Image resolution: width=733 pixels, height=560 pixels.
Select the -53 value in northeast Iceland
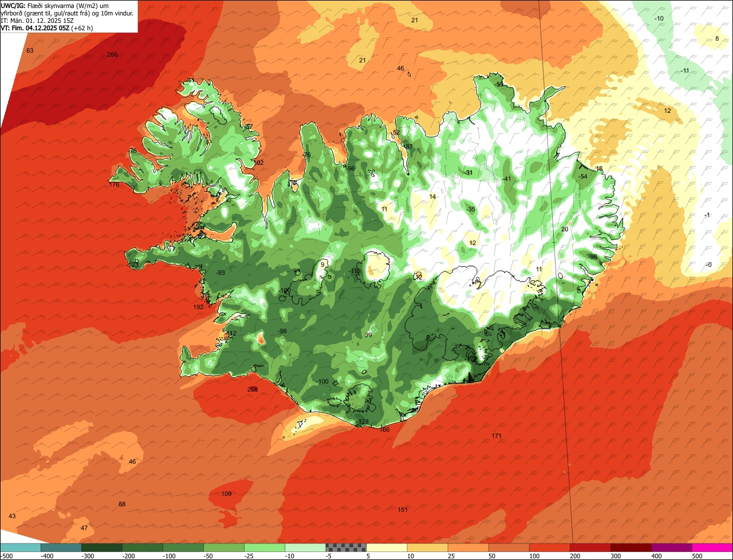pyautogui.click(x=499, y=85)
